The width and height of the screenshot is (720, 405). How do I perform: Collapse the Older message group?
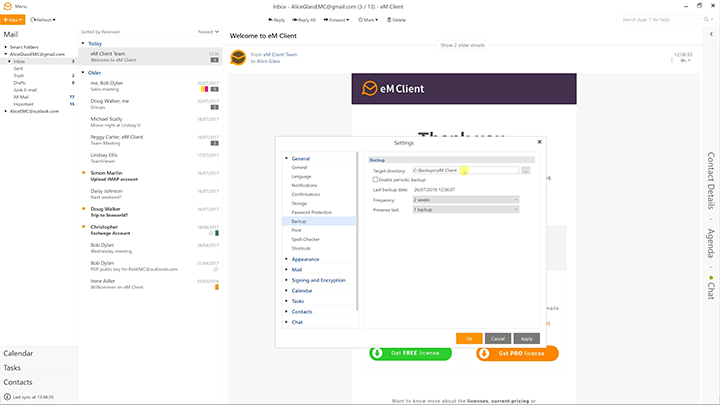pos(83,73)
